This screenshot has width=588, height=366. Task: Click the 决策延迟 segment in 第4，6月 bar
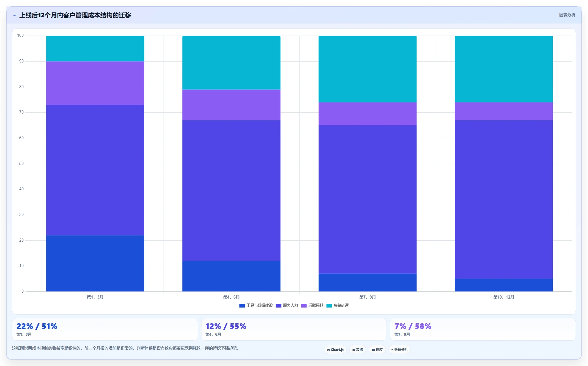[x=231, y=63]
